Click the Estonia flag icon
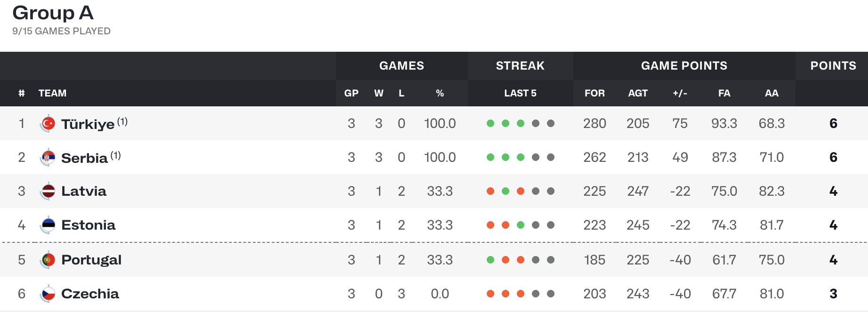The image size is (868, 320). pyautogui.click(x=48, y=225)
